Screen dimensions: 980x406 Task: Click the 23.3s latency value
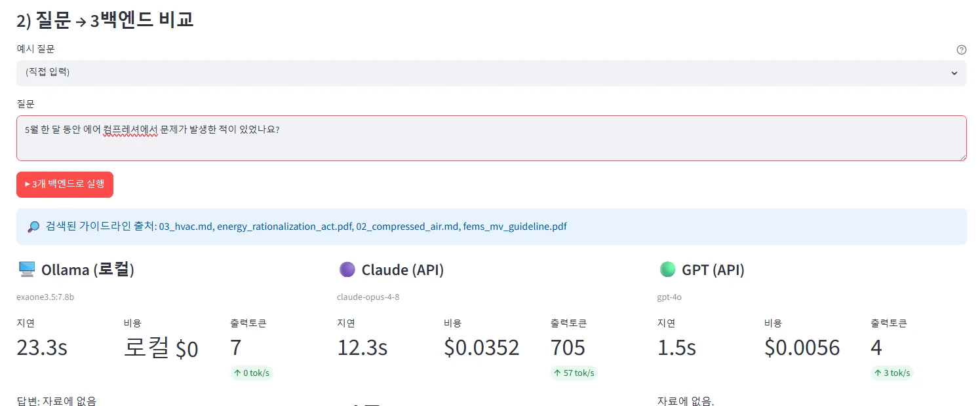coord(42,348)
